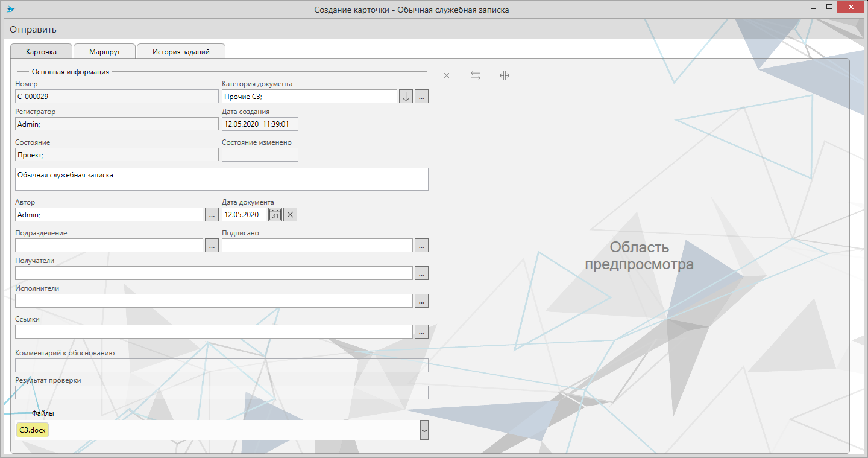Click the close preview icon with crossed box
This screenshot has height=458, width=868.
447,75
